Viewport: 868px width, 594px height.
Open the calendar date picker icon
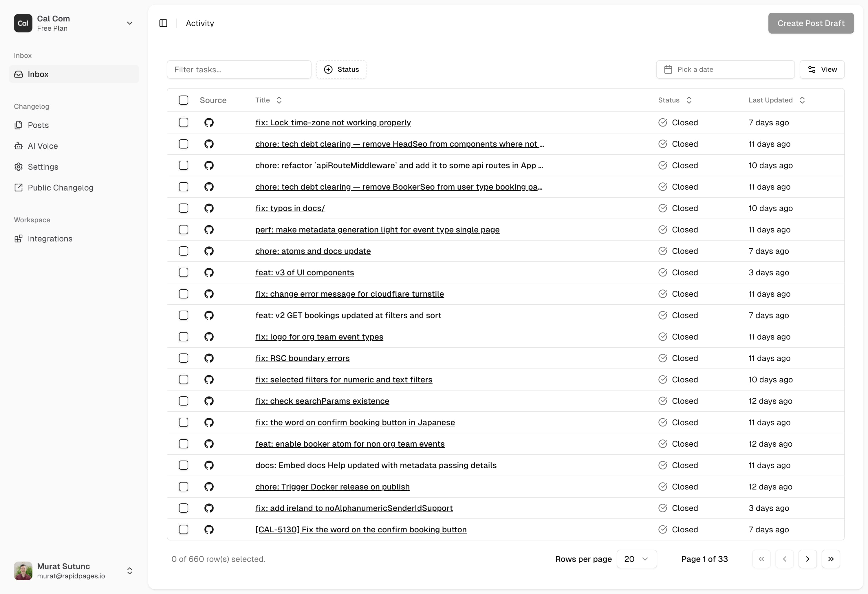[668, 69]
